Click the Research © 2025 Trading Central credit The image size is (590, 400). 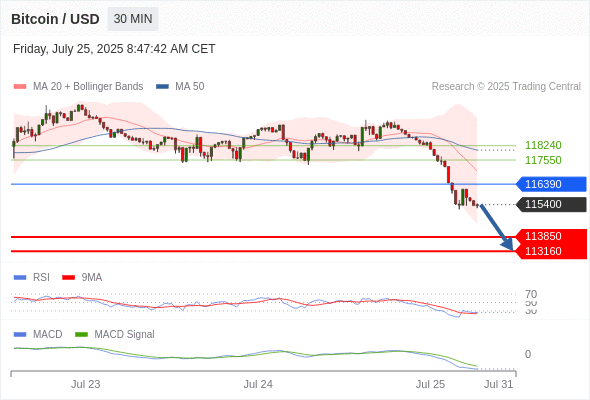506,87
